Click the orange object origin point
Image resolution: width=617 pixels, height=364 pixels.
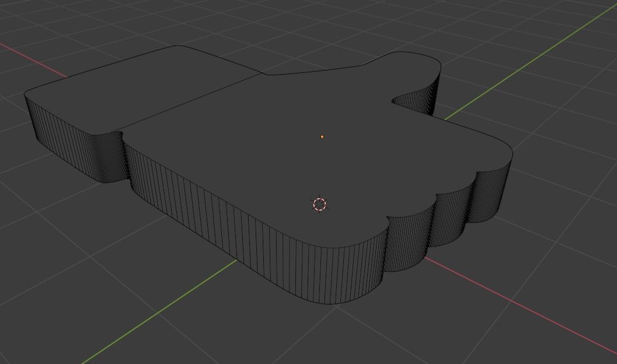[x=322, y=137]
